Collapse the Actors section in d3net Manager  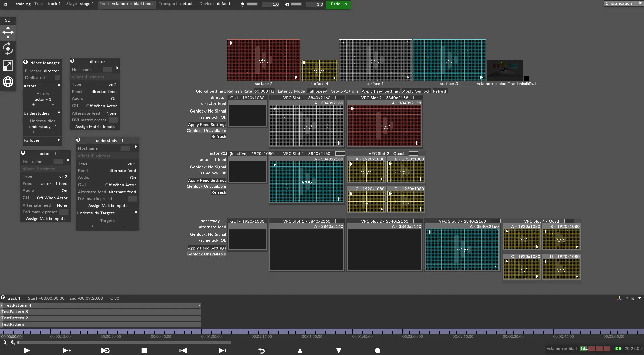click(x=59, y=86)
